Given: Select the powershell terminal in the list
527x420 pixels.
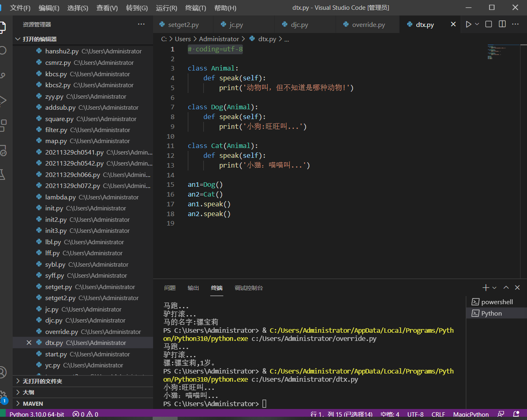Looking at the screenshot, I should click(x=497, y=302).
